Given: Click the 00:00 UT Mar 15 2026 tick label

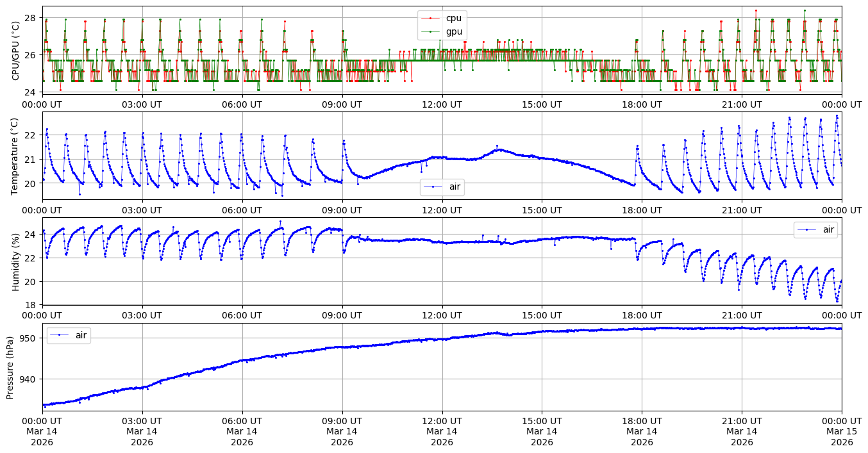Looking at the screenshot, I should (x=841, y=431).
